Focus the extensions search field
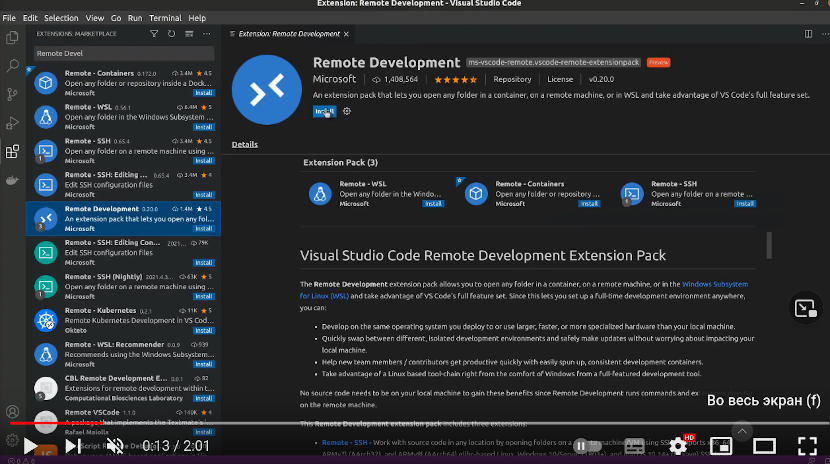 tap(124, 53)
